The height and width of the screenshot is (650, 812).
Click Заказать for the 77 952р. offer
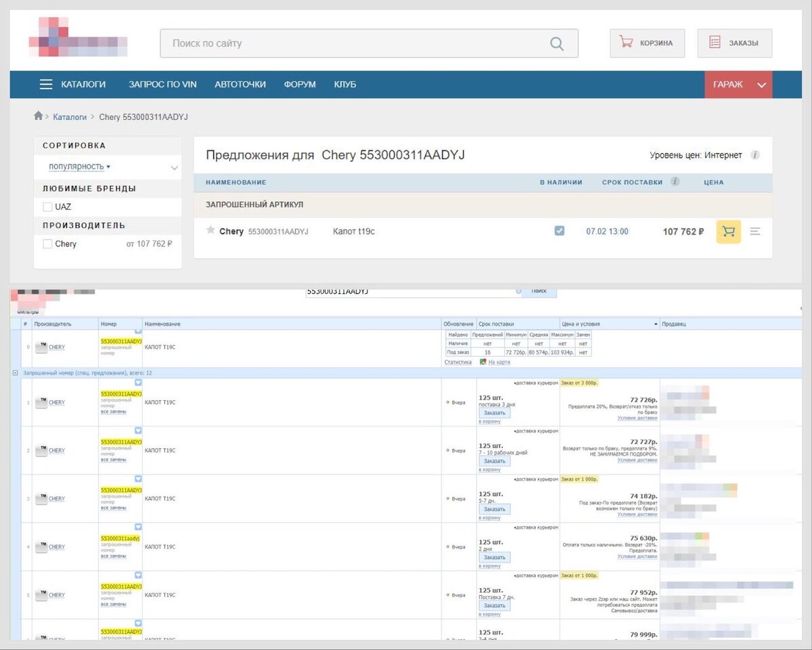495,605
